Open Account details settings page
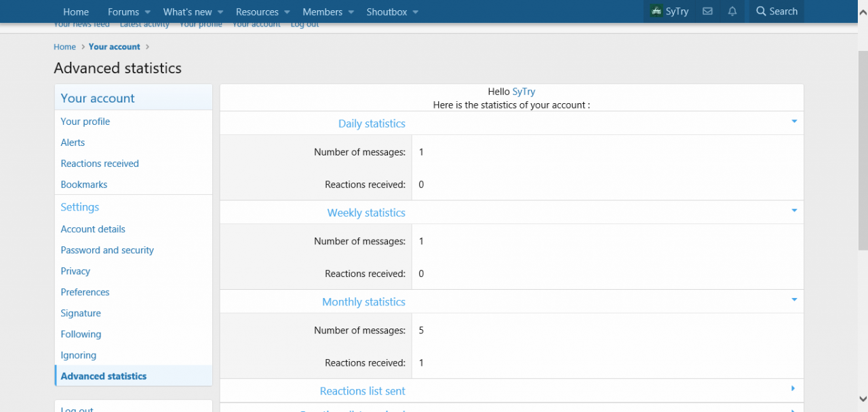Viewport: 868px width, 412px height. click(93, 229)
